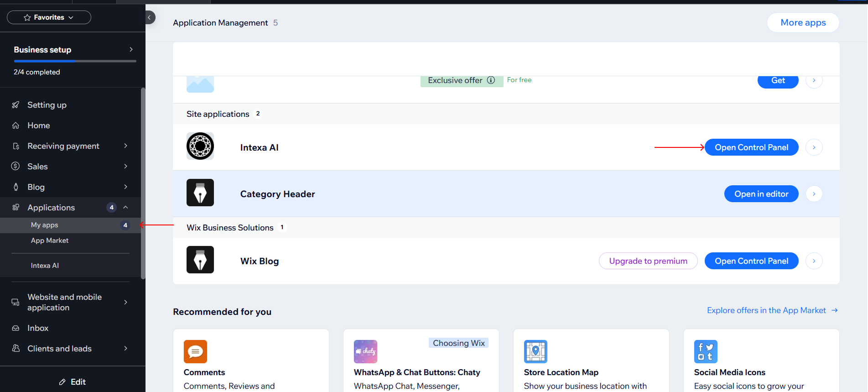868x392 pixels.
Task: Open Control Panel for Intexa AI
Action: pos(751,147)
